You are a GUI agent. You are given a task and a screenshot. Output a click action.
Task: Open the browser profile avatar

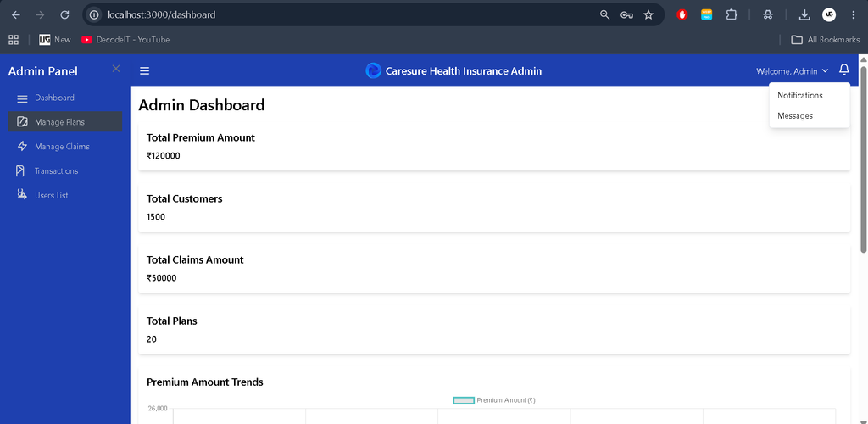[829, 15]
